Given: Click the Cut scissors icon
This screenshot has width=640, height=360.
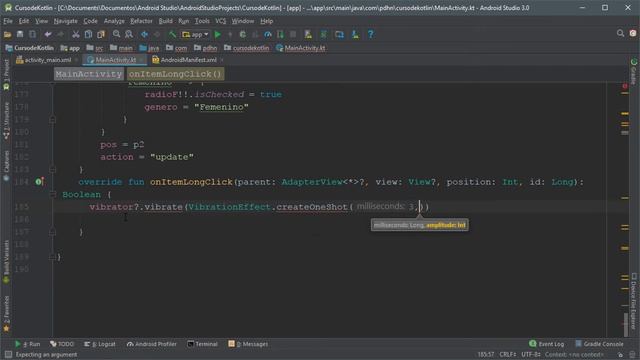Looking at the screenshot, I should [x=76, y=35].
